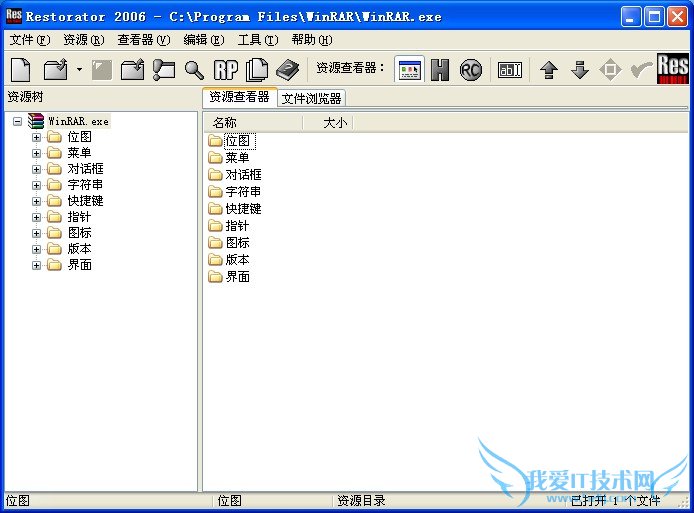Click the Copy pages toolbar icon
The width and height of the screenshot is (694, 513).
(257, 70)
